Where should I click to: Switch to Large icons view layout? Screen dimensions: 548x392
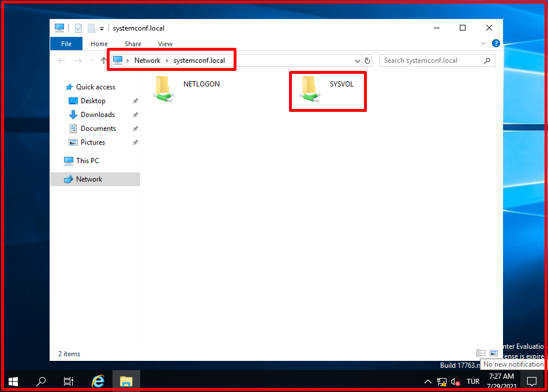[x=493, y=353]
